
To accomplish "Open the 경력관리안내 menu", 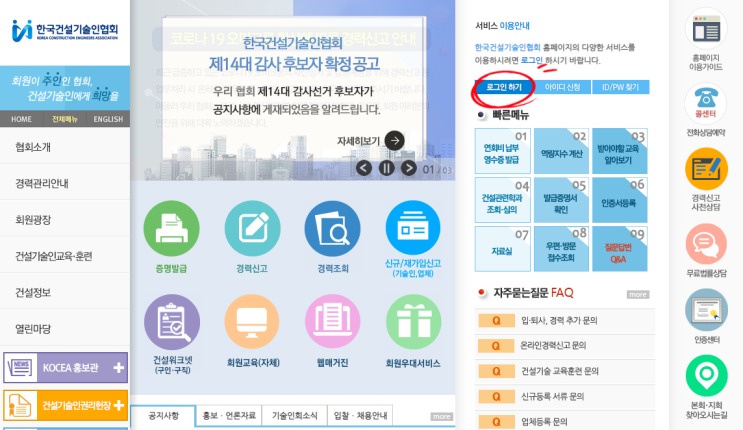I will coord(65,183).
